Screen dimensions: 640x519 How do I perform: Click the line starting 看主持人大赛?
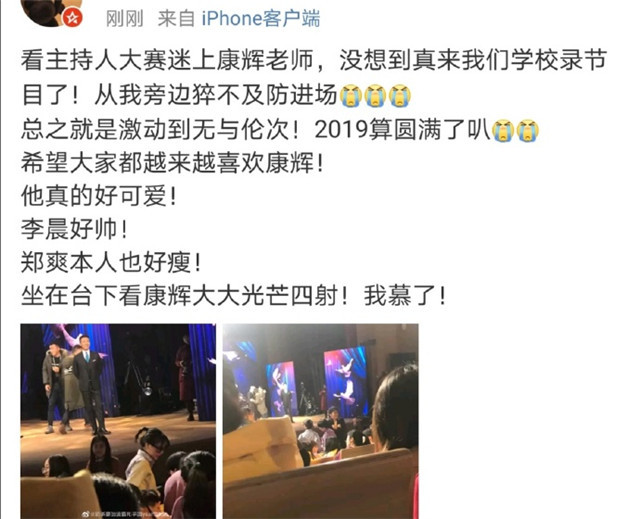tap(314, 60)
